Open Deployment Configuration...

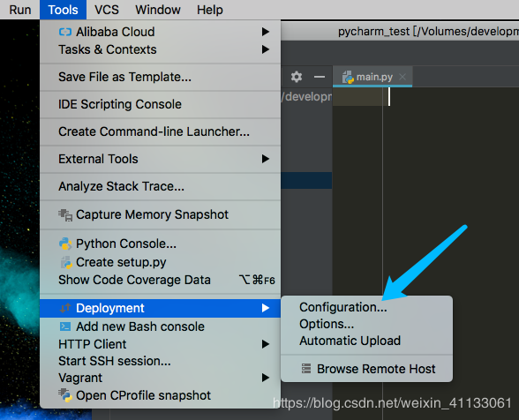point(343,307)
